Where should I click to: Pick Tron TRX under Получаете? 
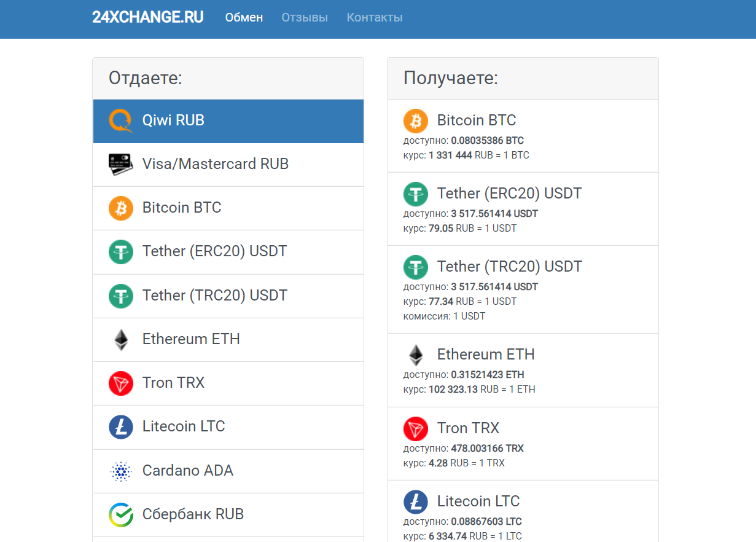(523, 444)
